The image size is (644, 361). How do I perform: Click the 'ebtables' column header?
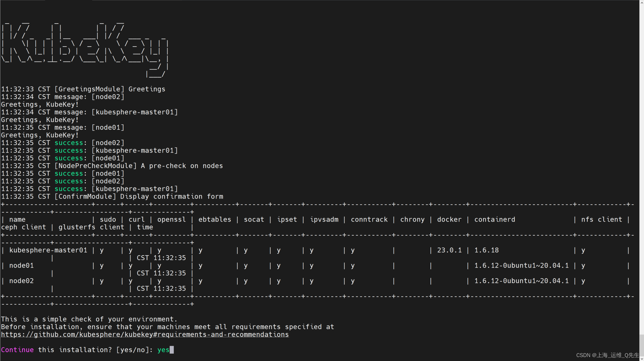215,219
